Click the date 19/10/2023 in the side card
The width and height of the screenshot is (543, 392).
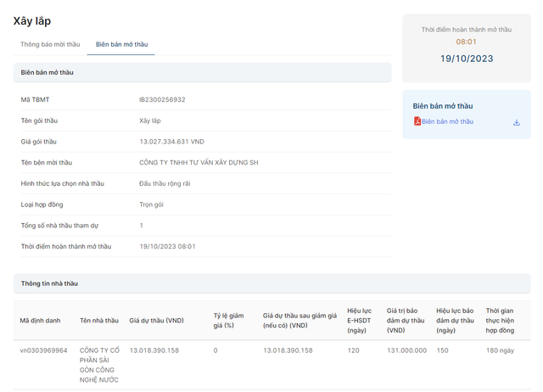[467, 59]
